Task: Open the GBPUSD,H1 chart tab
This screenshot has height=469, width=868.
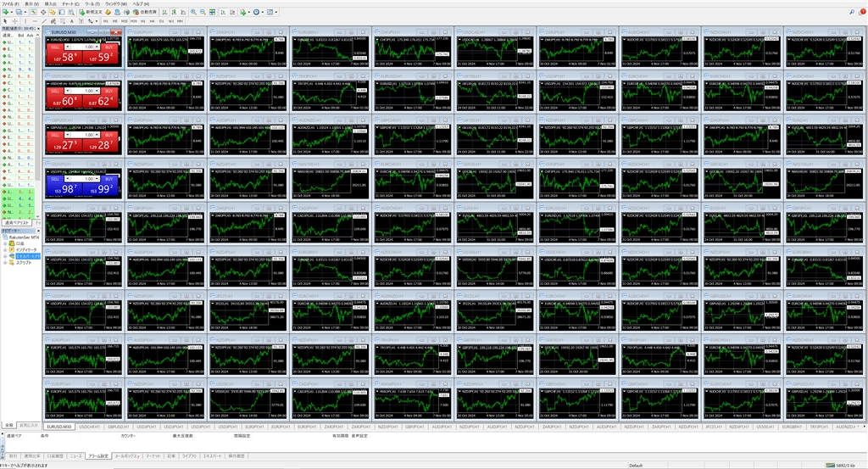Action: (118, 427)
